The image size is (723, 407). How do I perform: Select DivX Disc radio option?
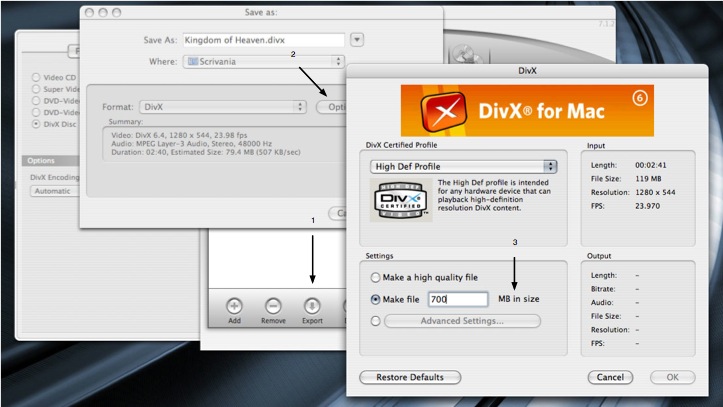(36, 124)
